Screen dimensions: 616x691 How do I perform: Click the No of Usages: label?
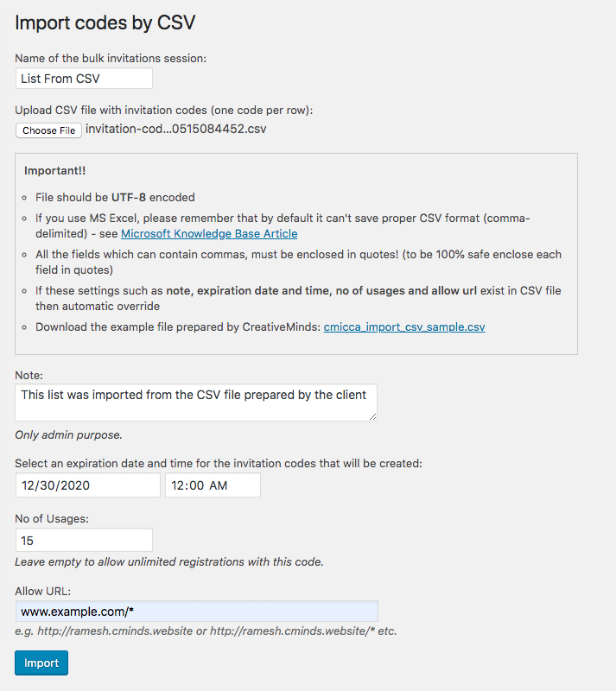click(x=52, y=519)
